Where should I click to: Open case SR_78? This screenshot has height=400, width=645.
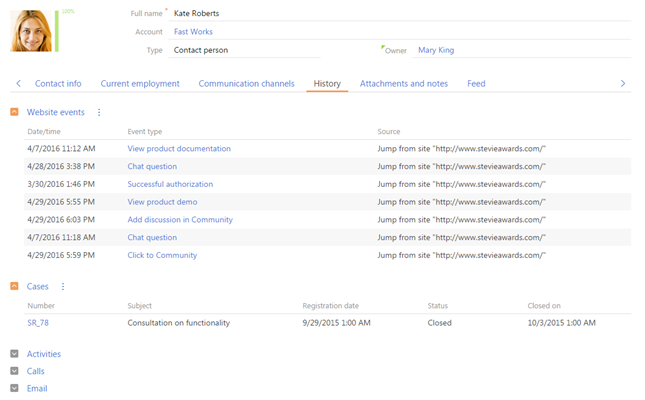pos(38,323)
